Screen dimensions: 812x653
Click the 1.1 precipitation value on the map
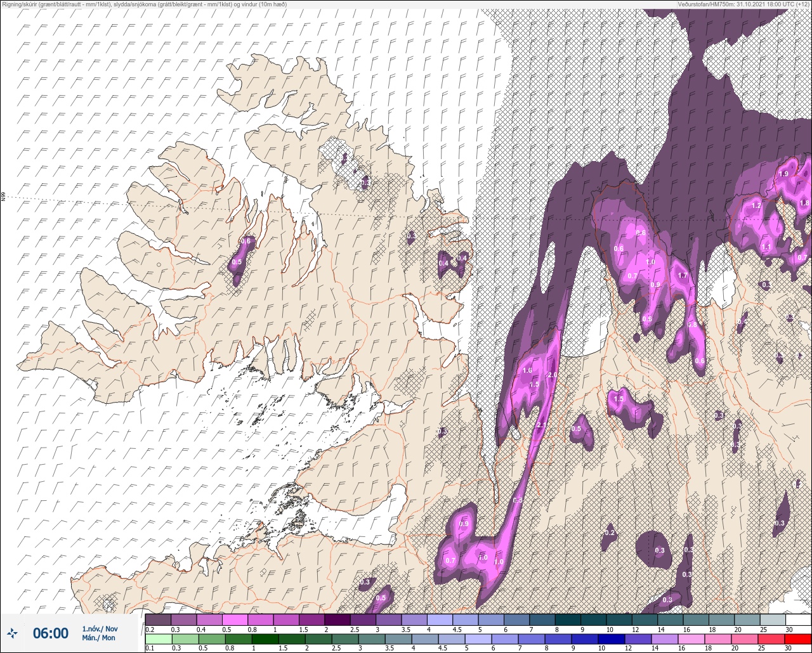click(766, 247)
